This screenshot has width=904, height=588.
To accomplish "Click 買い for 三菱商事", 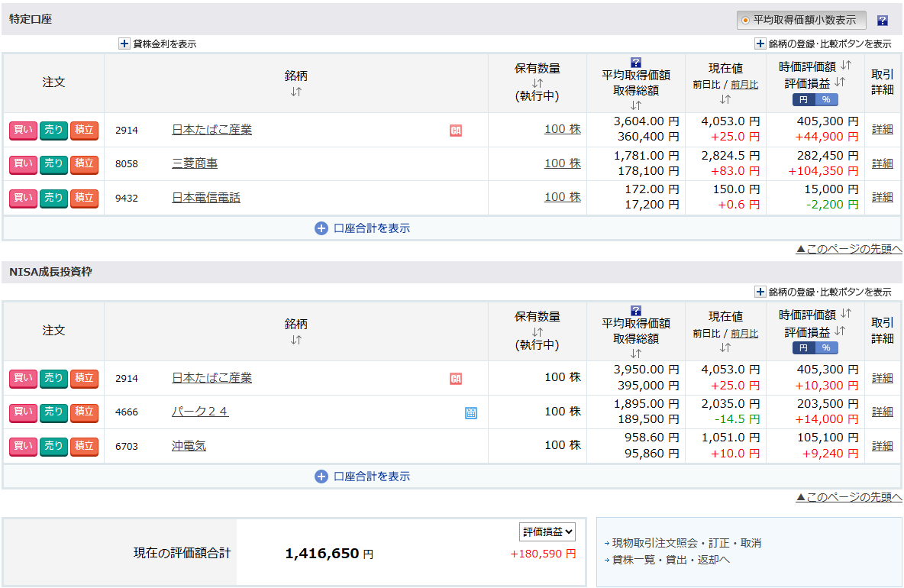I will coord(23,163).
